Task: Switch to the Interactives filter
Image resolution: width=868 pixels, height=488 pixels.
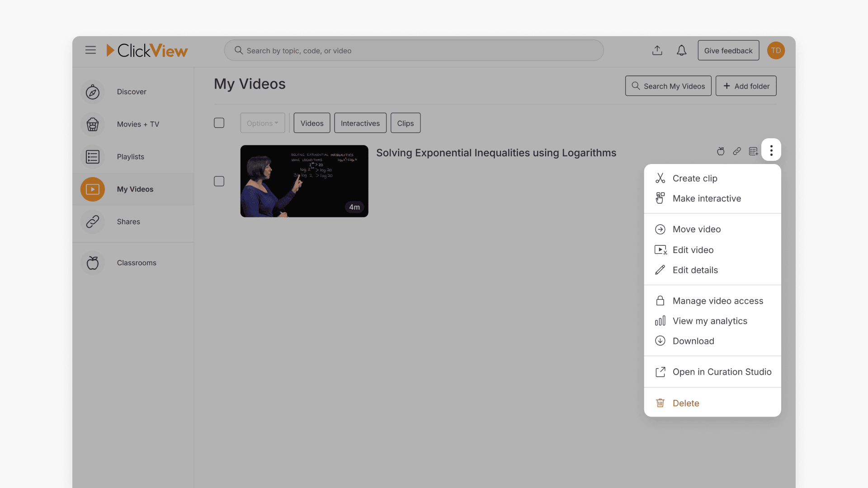Action: tap(360, 122)
